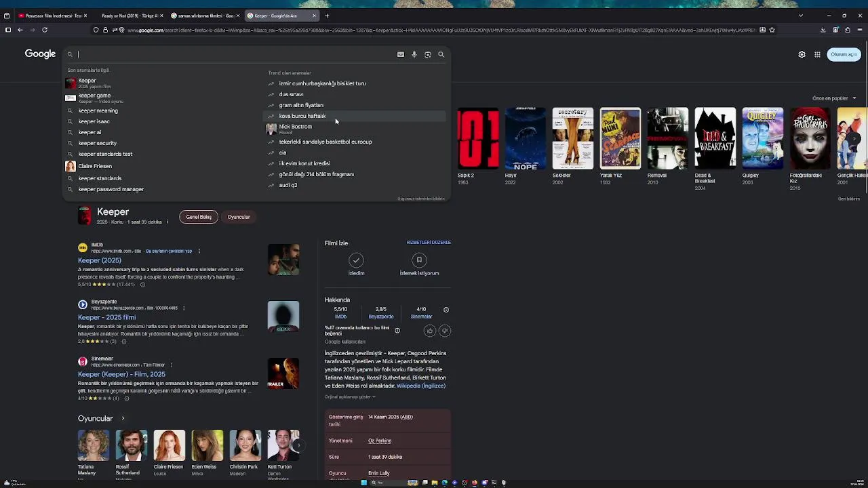The image size is (868, 488).
Task: Open the Beyazperde result 'Keeper - 2025 filmi'
Action: (x=107, y=317)
